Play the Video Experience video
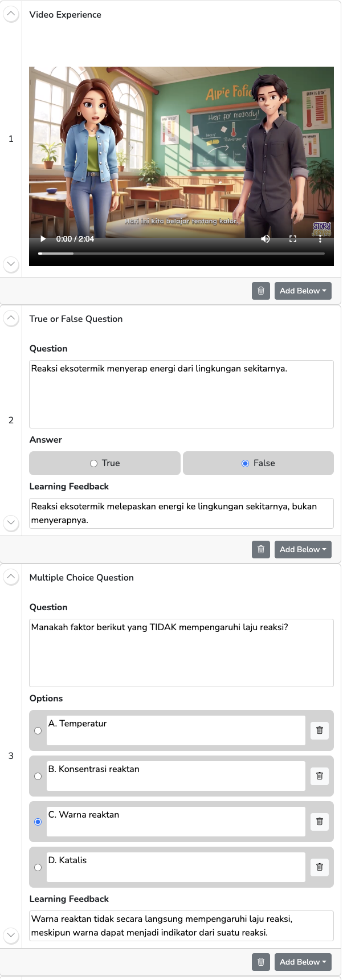343x980 pixels. [x=43, y=239]
